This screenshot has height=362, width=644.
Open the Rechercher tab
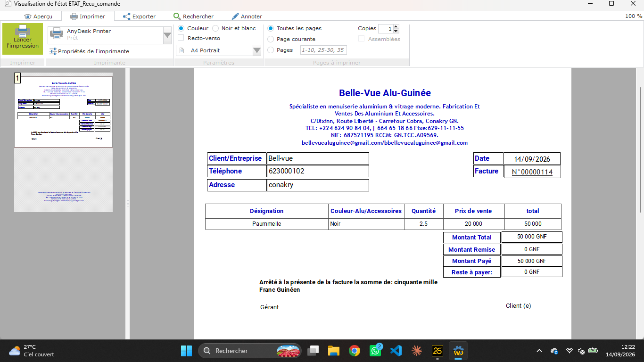click(193, 16)
